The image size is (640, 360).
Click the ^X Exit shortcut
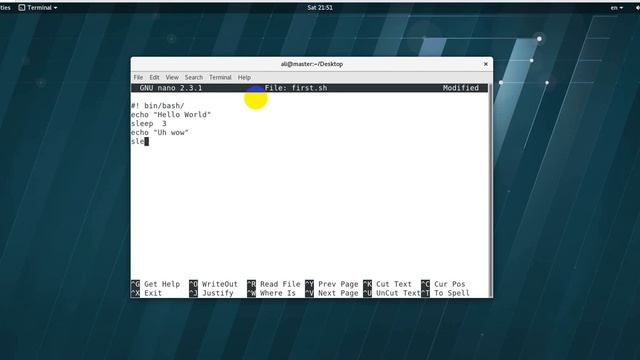[x=147, y=293]
